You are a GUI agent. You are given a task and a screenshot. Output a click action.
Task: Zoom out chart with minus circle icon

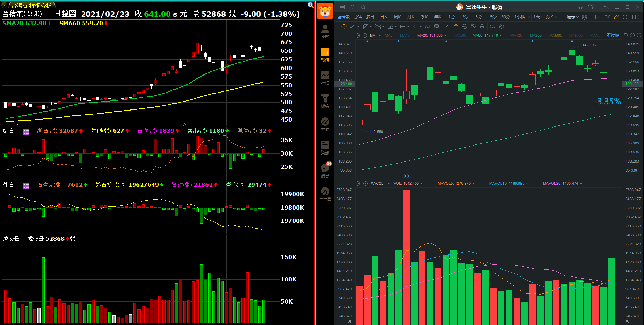632,35
